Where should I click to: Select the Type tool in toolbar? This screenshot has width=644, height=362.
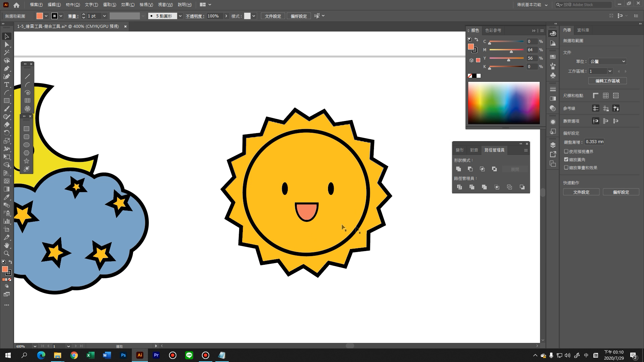[6, 85]
